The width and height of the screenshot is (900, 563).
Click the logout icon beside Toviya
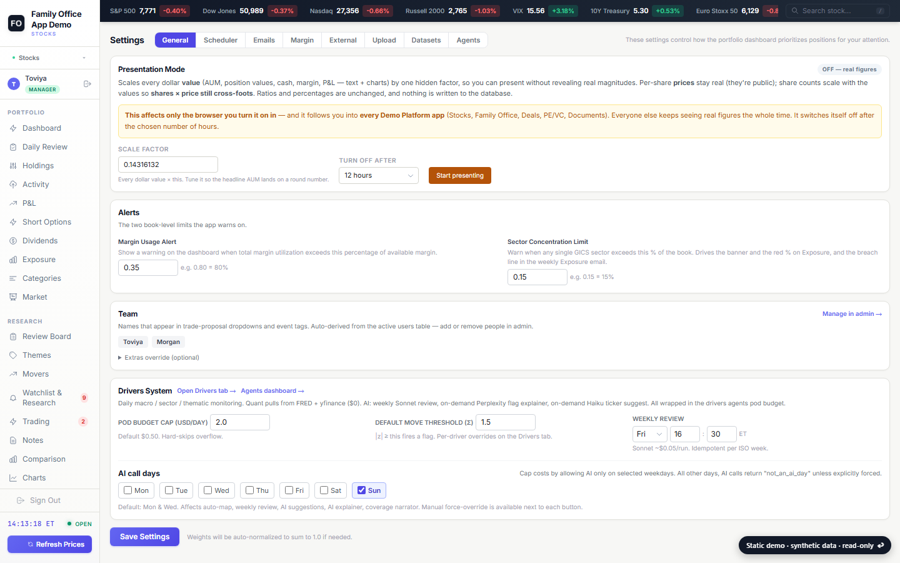87,84
